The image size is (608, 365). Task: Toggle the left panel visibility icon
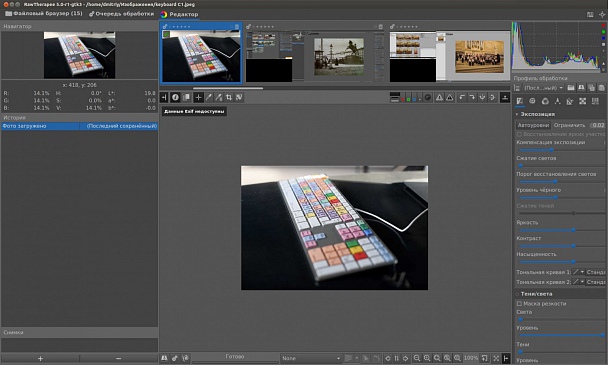pos(164,97)
